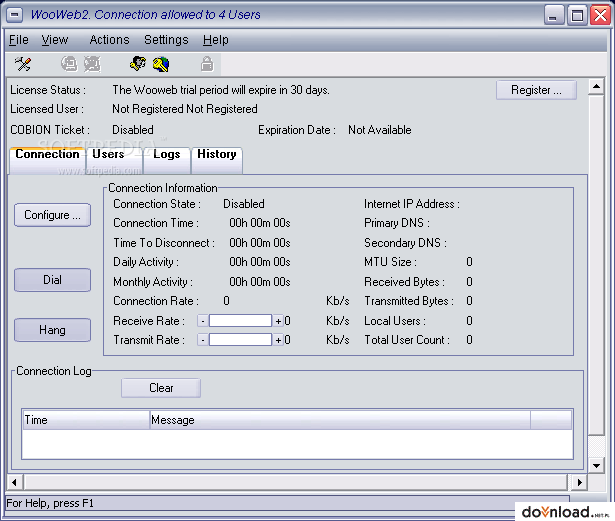Click the Configure button
The width and height of the screenshot is (615, 521).
[x=52, y=215]
